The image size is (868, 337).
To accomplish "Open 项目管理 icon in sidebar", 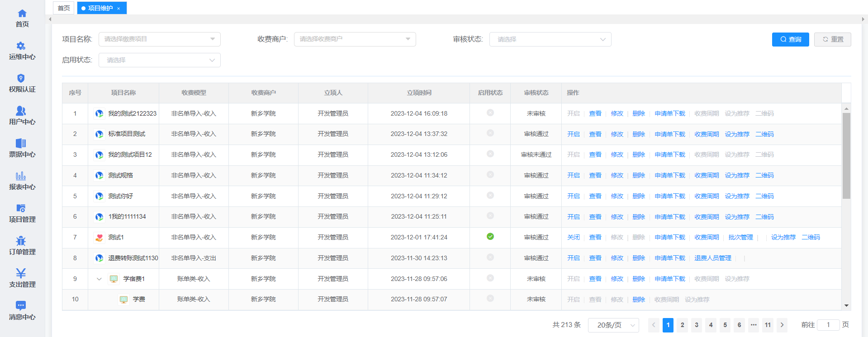I will pyautogui.click(x=21, y=208).
